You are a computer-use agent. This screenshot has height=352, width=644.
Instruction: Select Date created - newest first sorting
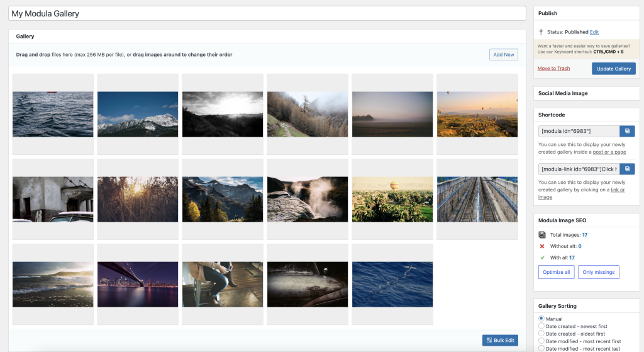(541, 326)
